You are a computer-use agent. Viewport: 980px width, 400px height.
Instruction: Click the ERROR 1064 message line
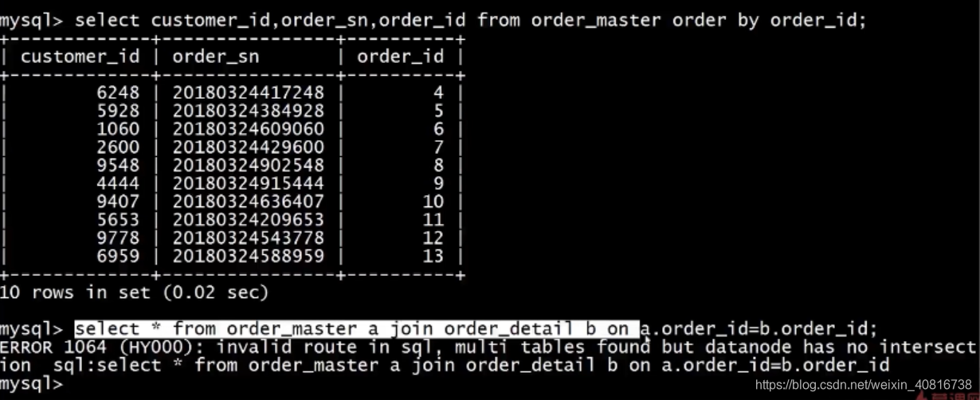(x=488, y=347)
